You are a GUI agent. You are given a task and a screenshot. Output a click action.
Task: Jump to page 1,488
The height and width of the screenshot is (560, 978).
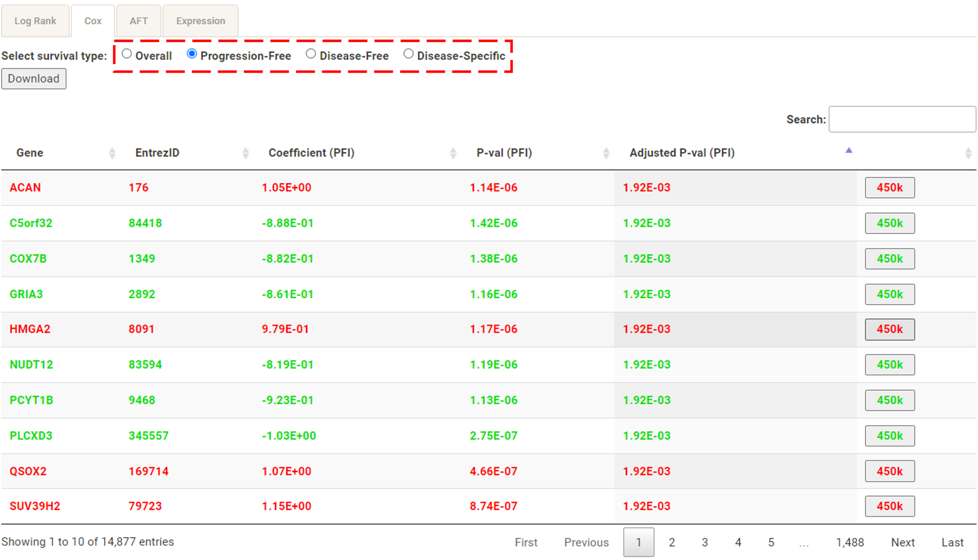coord(850,542)
